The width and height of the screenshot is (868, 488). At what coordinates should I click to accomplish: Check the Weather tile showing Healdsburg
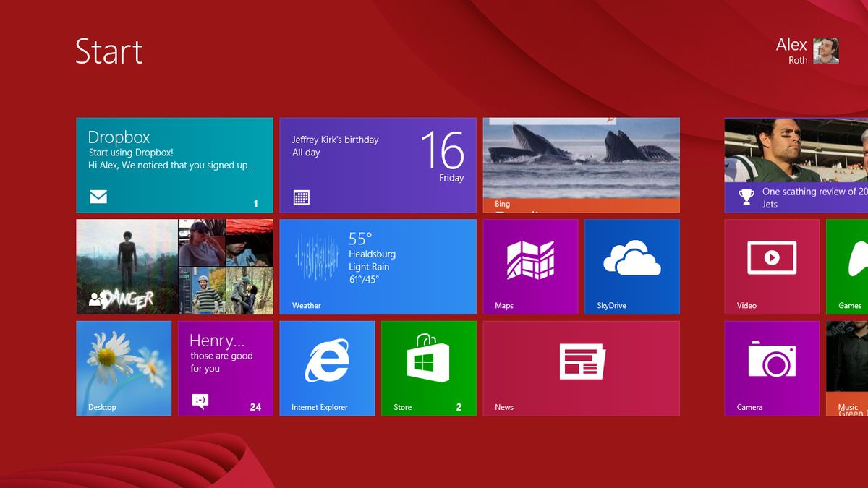coord(378,266)
